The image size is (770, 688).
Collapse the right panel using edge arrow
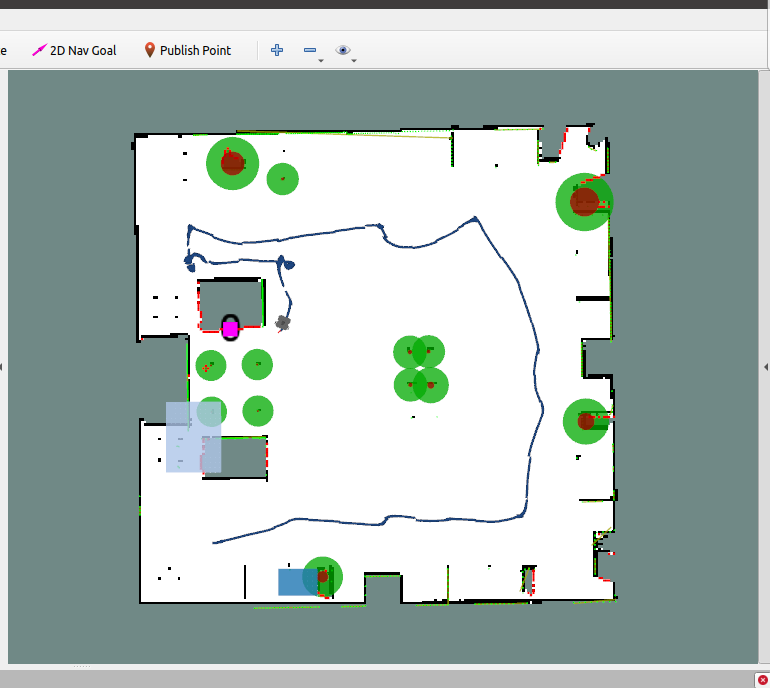(x=766, y=367)
